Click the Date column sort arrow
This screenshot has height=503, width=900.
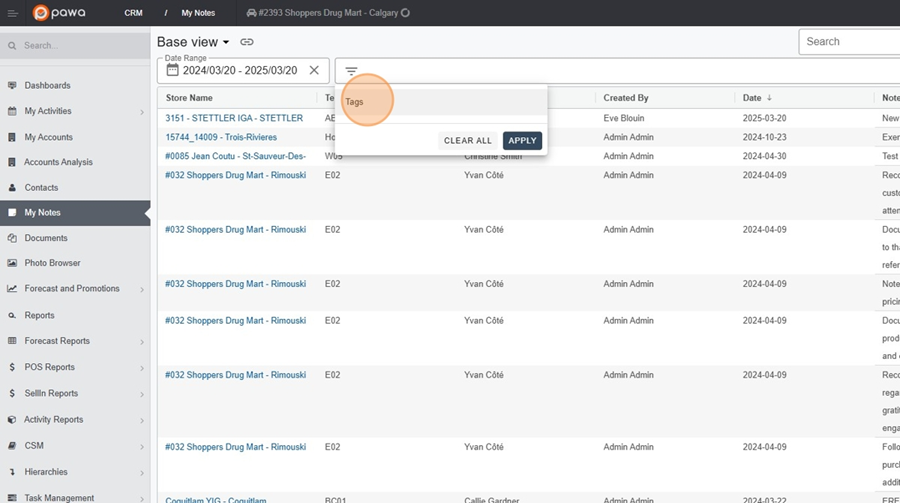(769, 98)
